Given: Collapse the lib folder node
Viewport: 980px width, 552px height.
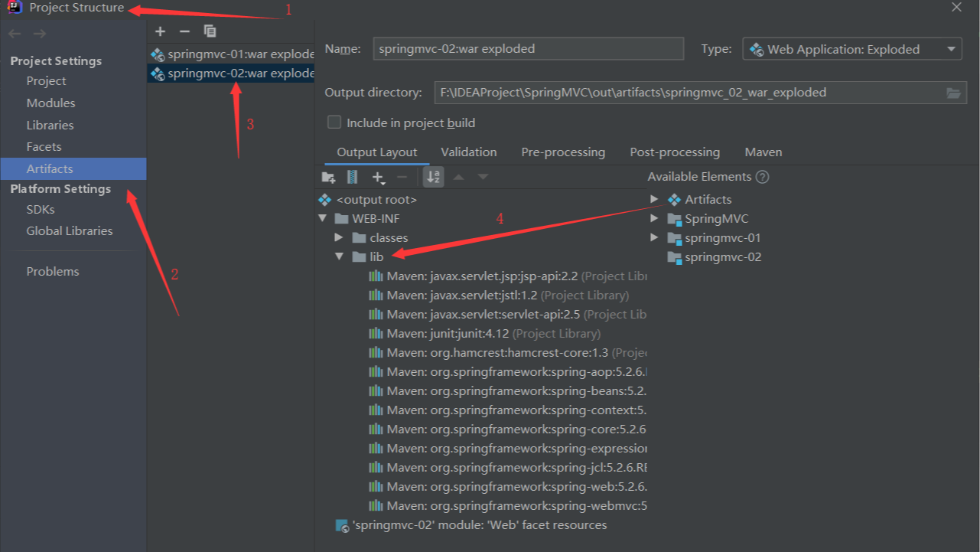Looking at the screenshot, I should point(340,257).
